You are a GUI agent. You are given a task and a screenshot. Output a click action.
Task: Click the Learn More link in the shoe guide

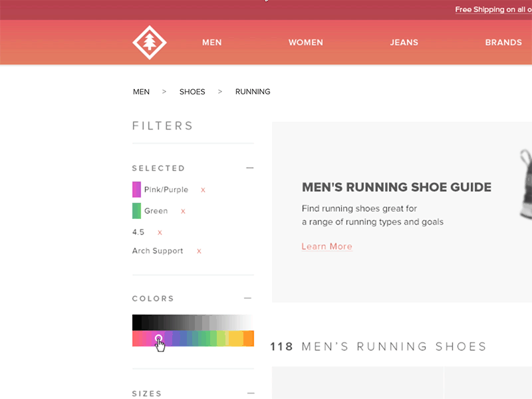(x=327, y=246)
